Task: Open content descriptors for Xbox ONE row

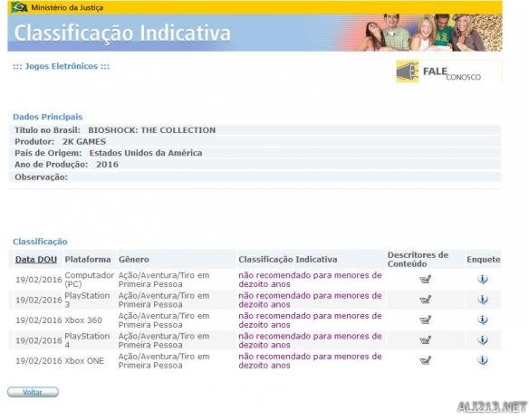Action: pyautogui.click(x=426, y=360)
